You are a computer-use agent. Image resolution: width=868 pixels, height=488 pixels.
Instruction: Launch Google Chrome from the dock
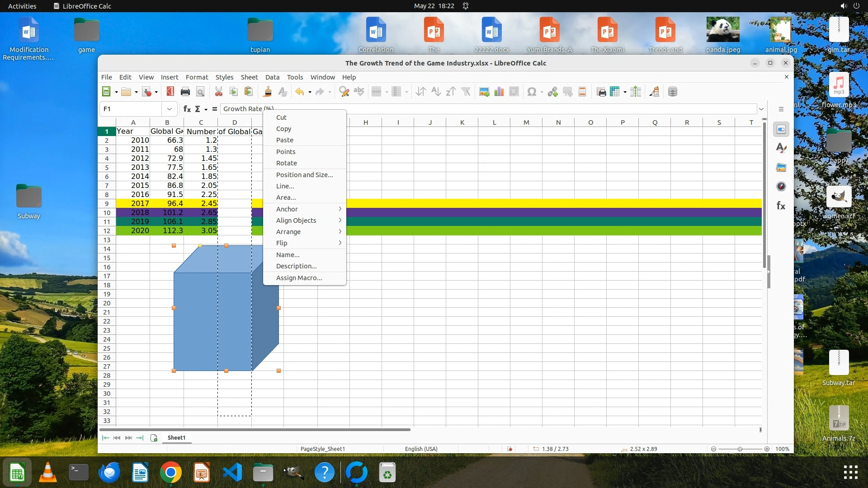click(170, 473)
